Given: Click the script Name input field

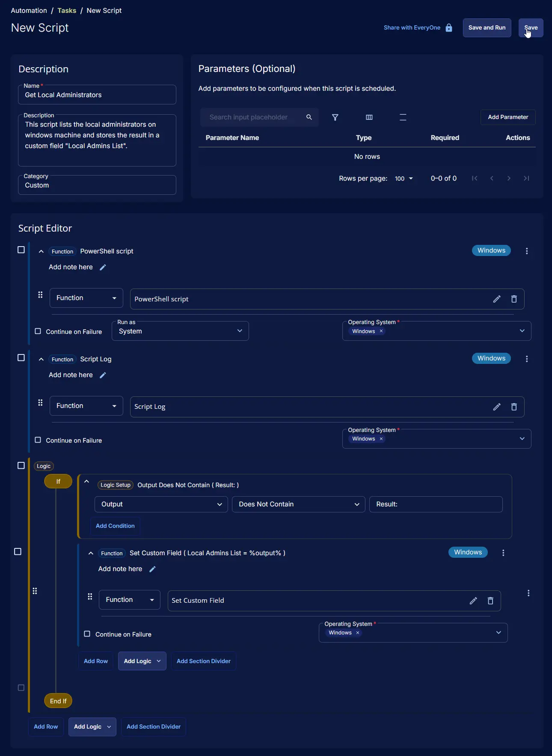Looking at the screenshot, I should coord(97,95).
